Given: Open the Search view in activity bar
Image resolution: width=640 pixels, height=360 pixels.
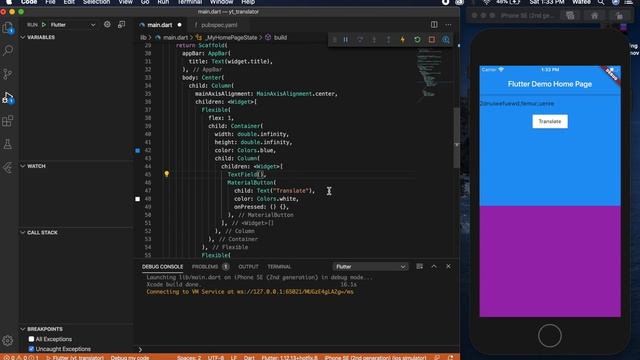Looking at the screenshot, I should point(8,51).
